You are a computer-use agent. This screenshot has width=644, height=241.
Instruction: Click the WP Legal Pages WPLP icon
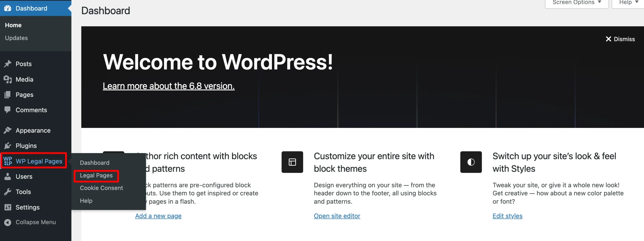click(8, 161)
